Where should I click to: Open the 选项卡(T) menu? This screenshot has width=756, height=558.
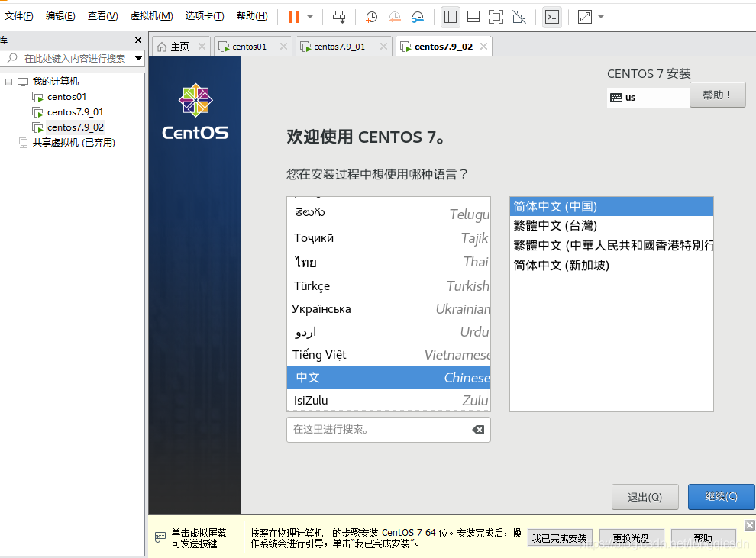click(205, 16)
